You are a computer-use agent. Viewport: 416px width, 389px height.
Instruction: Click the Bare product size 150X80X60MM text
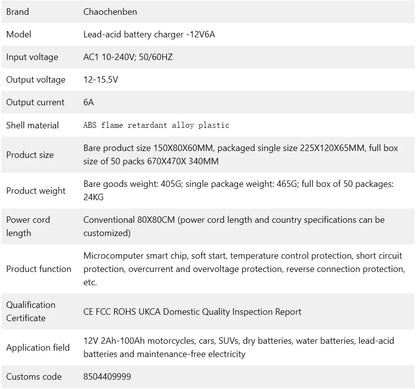tap(148, 148)
